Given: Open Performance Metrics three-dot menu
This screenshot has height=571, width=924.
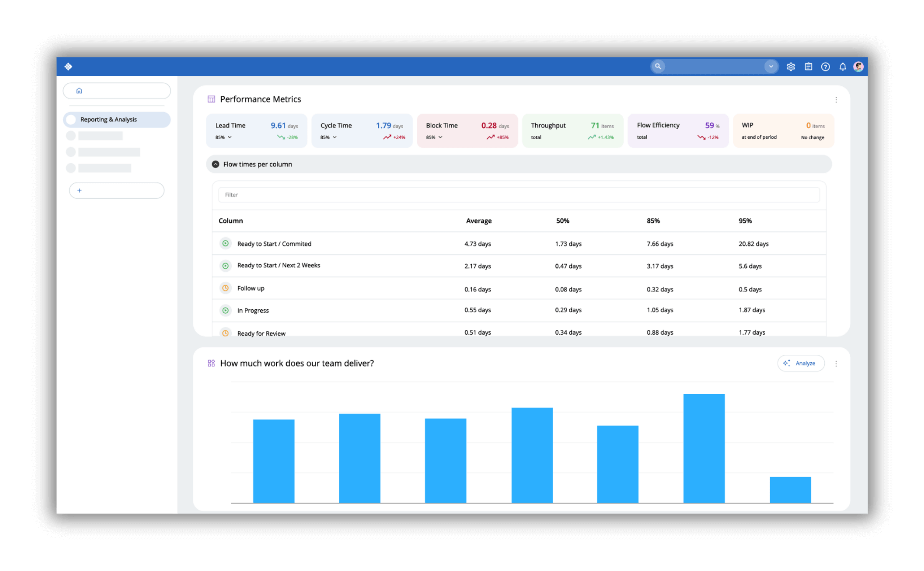Looking at the screenshot, I should (x=836, y=100).
